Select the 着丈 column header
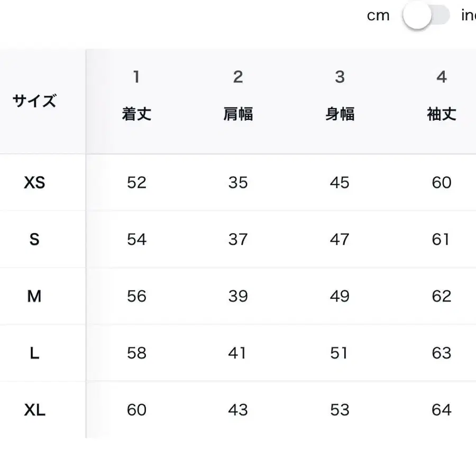 pyautogui.click(x=136, y=113)
